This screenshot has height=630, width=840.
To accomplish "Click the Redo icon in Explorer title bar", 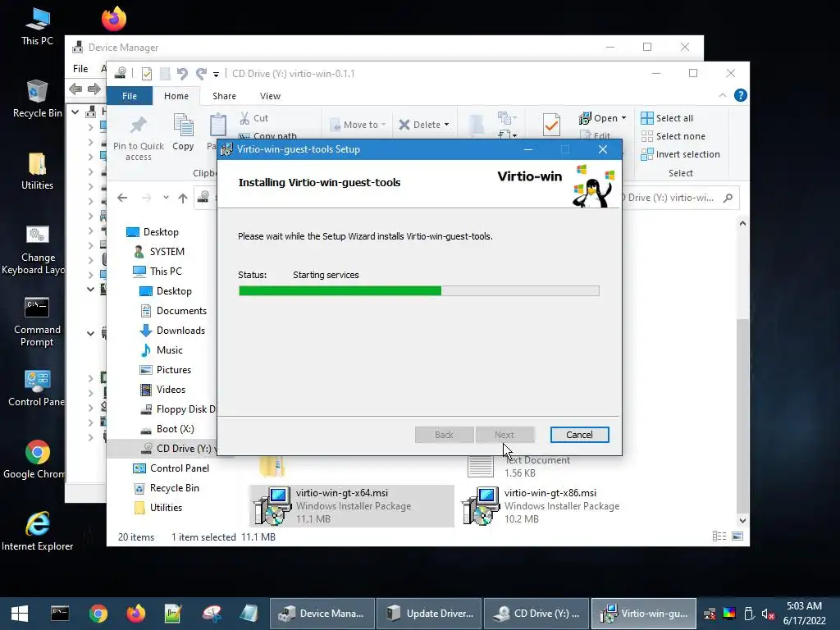I will [x=202, y=73].
